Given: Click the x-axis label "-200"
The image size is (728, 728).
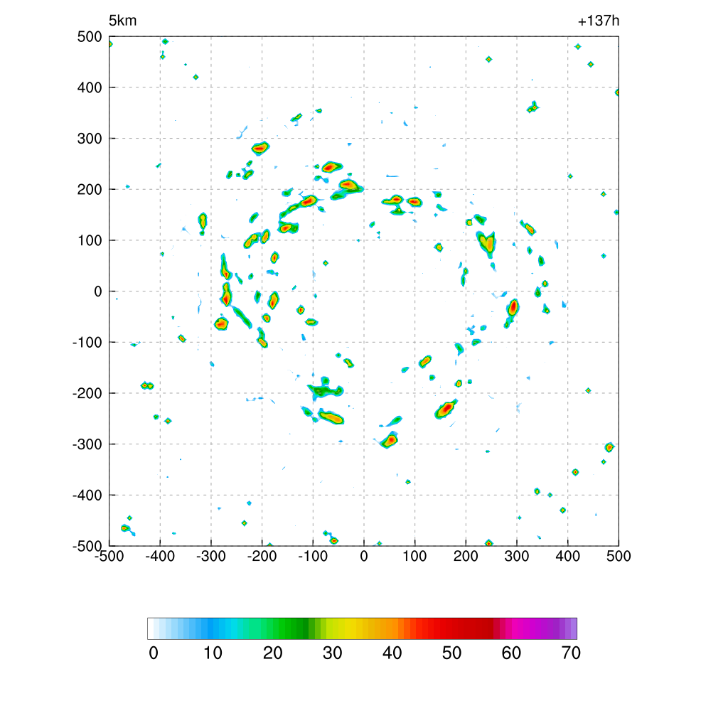Looking at the screenshot, I should pyautogui.click(x=262, y=556).
